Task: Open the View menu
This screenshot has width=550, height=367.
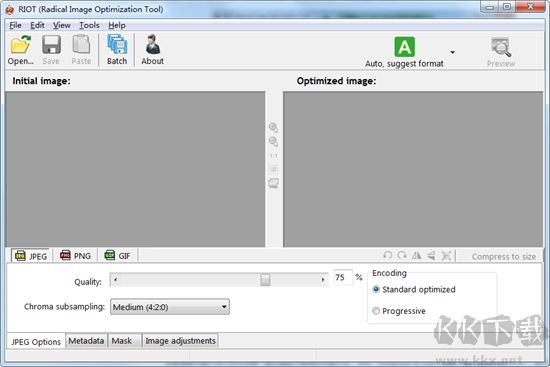Action: coord(62,25)
